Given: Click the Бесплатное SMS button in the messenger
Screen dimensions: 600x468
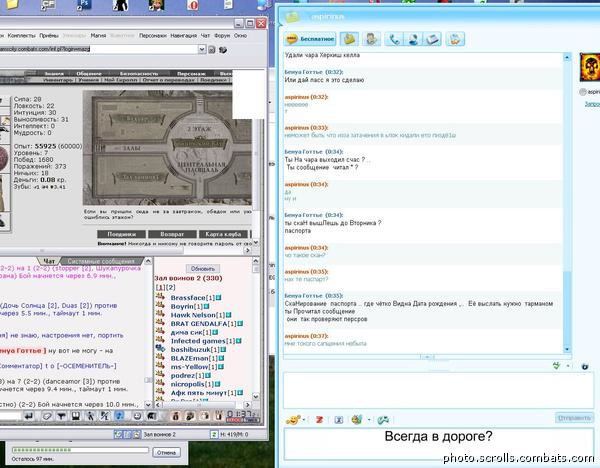Looking at the screenshot, I should click(310, 39).
